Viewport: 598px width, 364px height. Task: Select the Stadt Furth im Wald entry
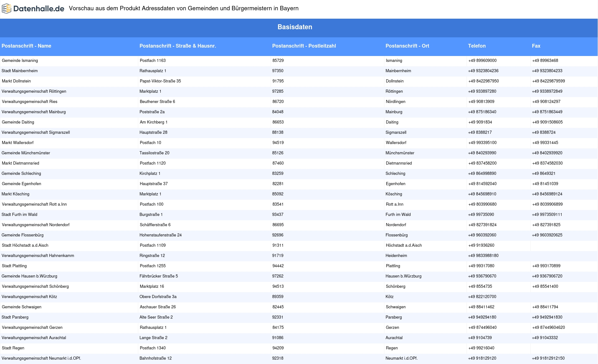pos(19,215)
